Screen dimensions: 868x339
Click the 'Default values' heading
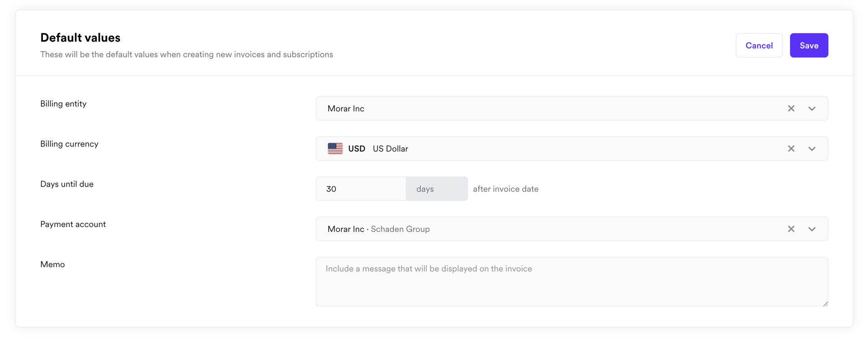80,38
